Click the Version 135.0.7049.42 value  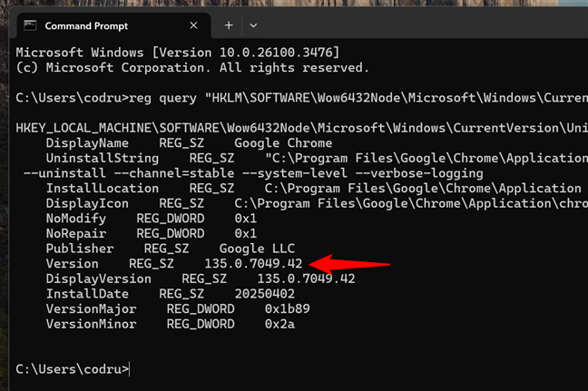[253, 264]
